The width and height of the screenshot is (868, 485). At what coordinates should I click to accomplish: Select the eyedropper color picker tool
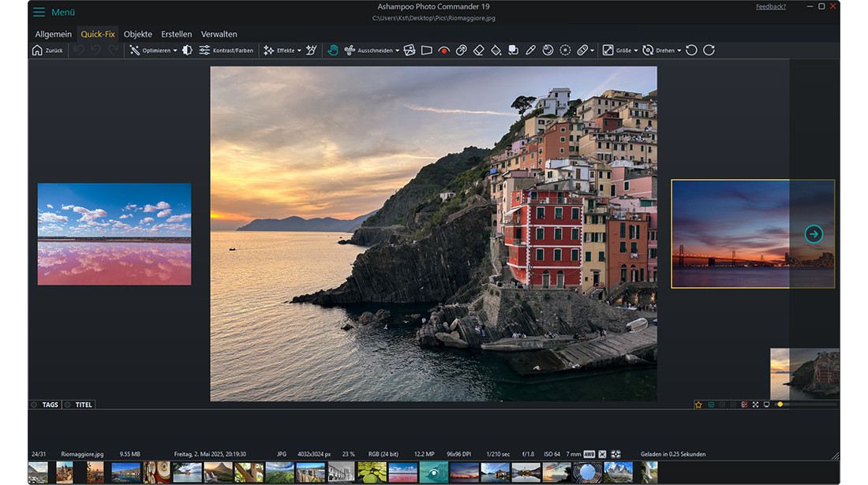(530, 50)
